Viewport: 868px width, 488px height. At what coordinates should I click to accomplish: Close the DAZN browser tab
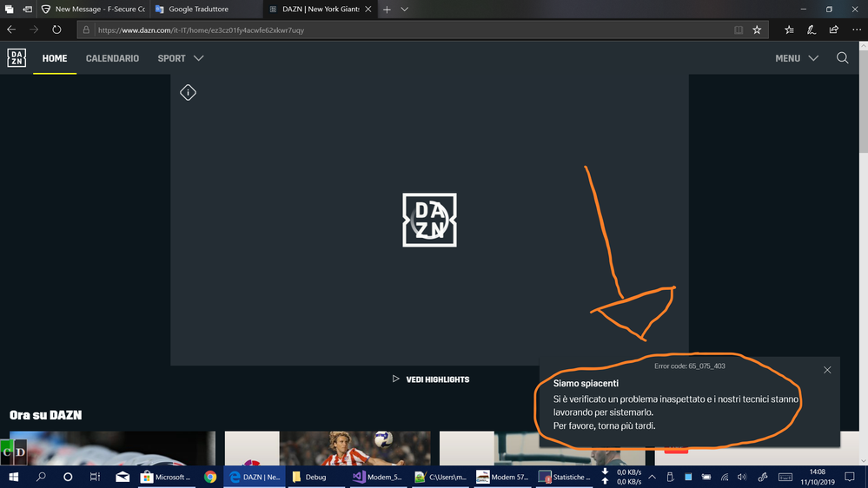point(368,10)
